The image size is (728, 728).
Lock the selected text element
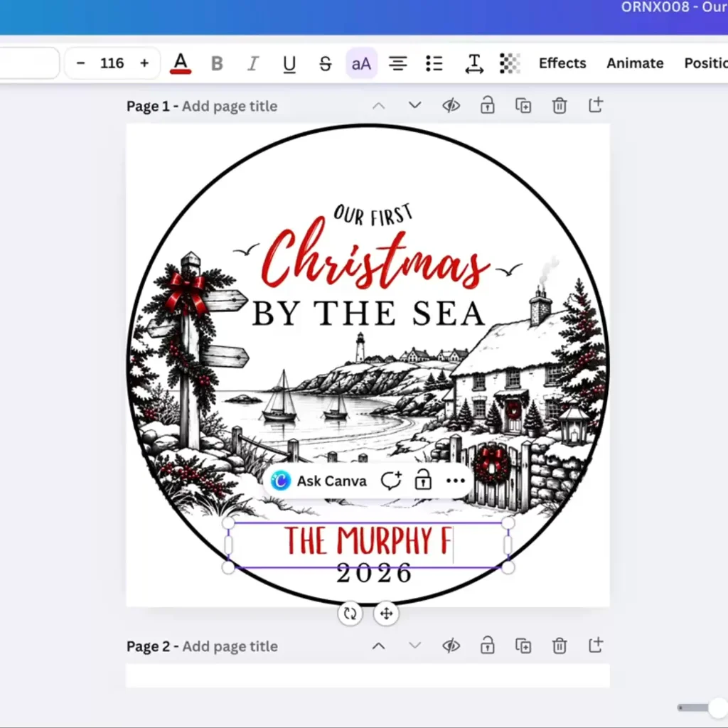tap(423, 481)
